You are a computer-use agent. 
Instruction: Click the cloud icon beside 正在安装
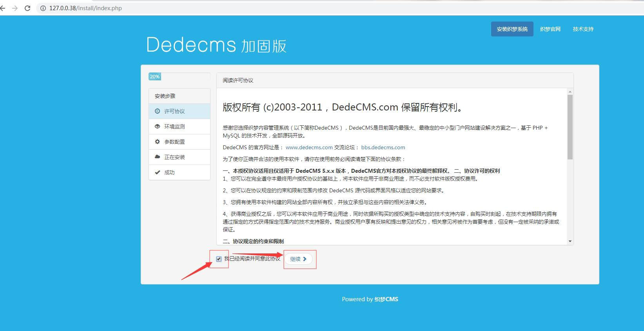pos(157,157)
